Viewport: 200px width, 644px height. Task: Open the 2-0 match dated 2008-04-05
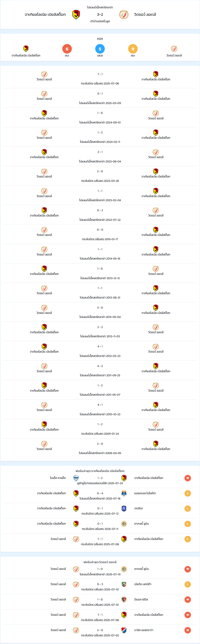point(100,448)
